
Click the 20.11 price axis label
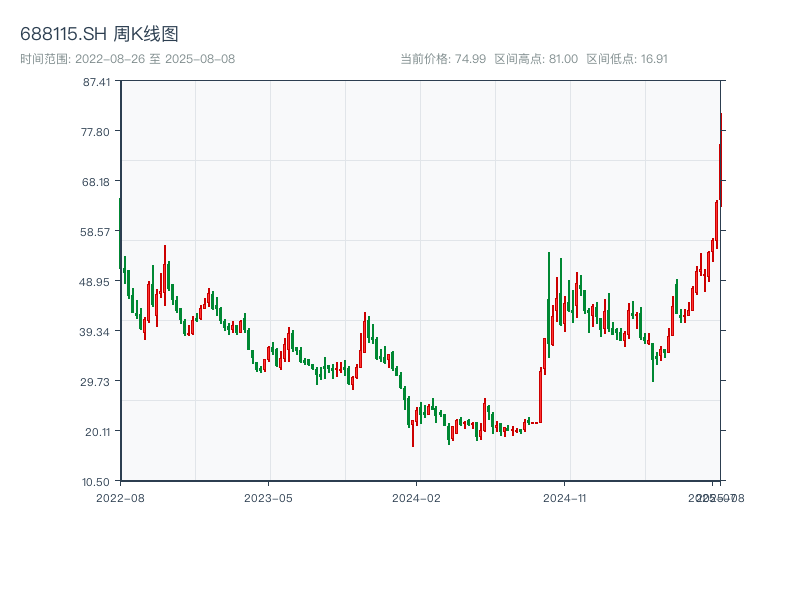(96, 431)
